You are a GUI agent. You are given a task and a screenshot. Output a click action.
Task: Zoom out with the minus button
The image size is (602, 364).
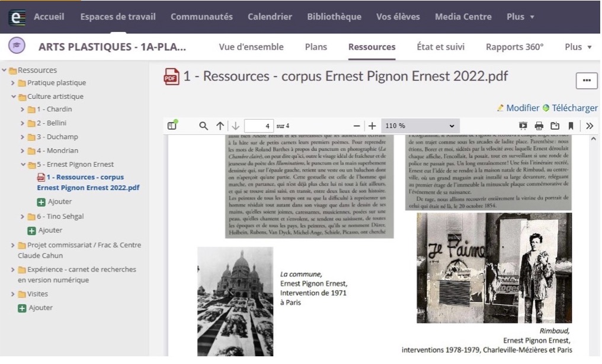(357, 126)
